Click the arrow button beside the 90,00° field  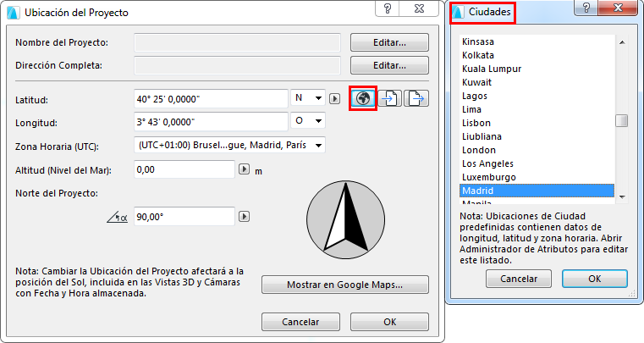[244, 216]
